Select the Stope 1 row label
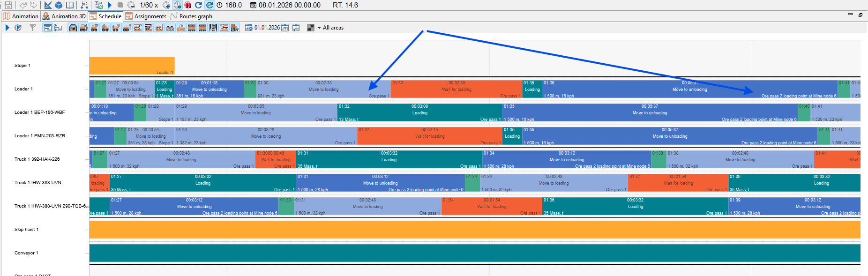This screenshot has width=868, height=276. (x=22, y=66)
